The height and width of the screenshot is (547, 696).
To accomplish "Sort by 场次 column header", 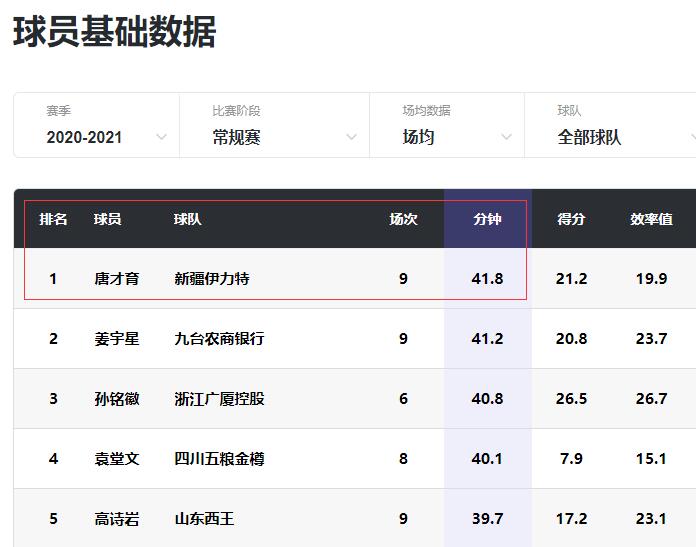I will [403, 219].
